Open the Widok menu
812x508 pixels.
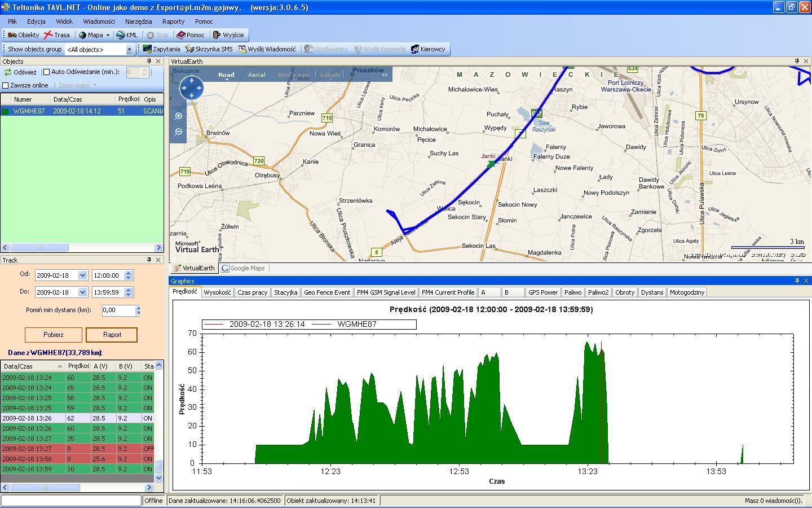[x=64, y=21]
